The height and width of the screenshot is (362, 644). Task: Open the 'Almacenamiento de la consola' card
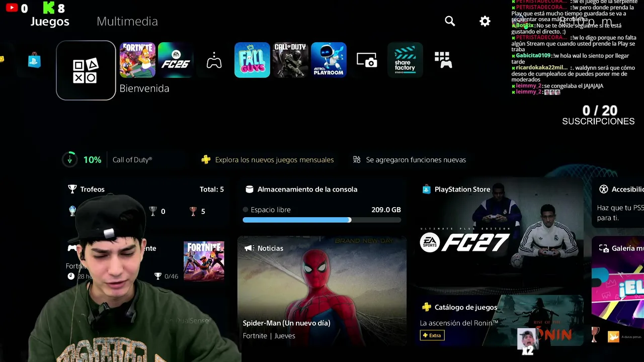pyautogui.click(x=322, y=204)
